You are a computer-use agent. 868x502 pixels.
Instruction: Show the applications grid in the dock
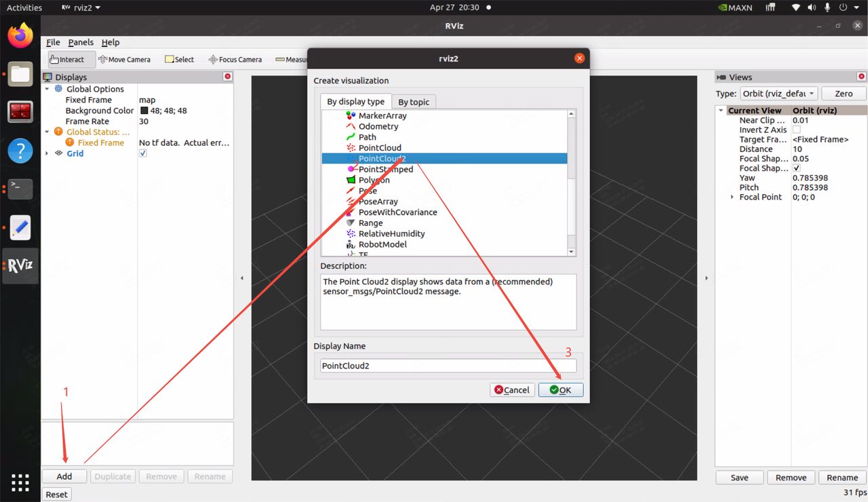(20, 482)
